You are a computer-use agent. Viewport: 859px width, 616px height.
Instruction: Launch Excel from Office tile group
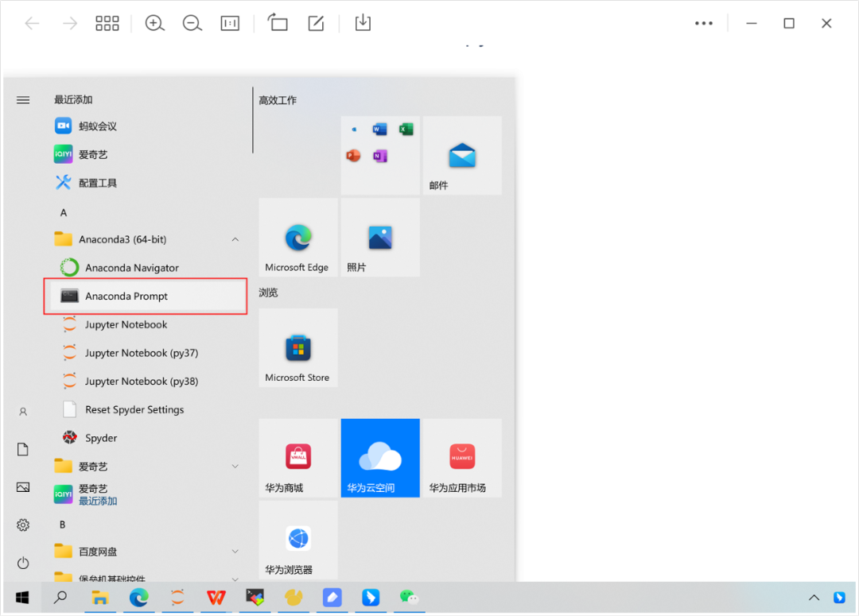coord(406,130)
